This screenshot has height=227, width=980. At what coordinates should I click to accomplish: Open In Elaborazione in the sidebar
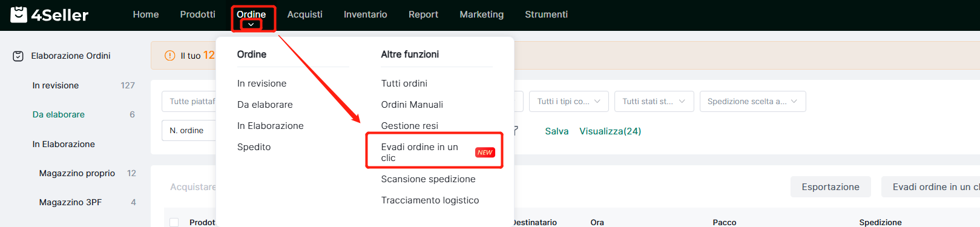64,144
